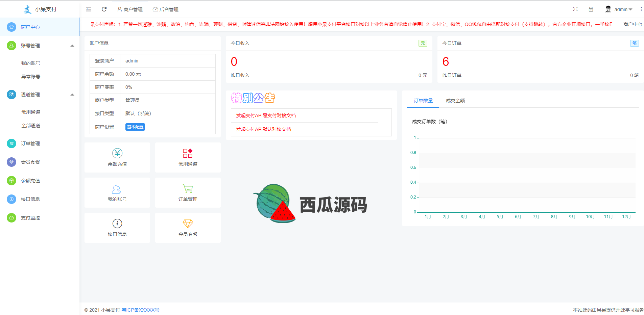Click the 商户中心 breadcrumb tab at right
The height and width of the screenshot is (315, 644).
click(633, 24)
